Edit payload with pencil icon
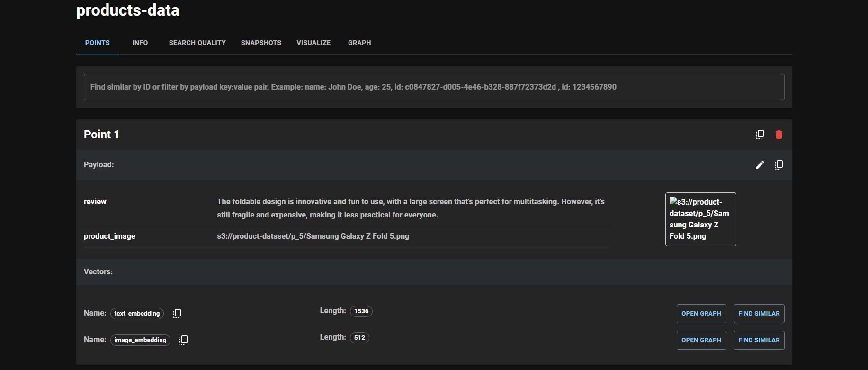 760,165
